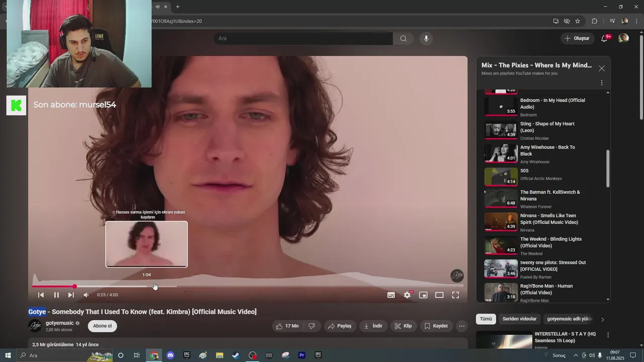Open Chrome media controls icon
644x362 pixels.
pyautogui.click(x=612, y=21)
